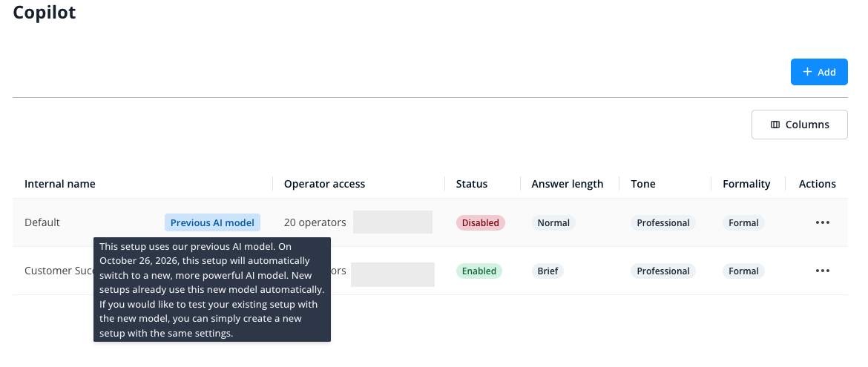Click the Enabled status badge
Screen dimensions: 868x367
point(479,271)
